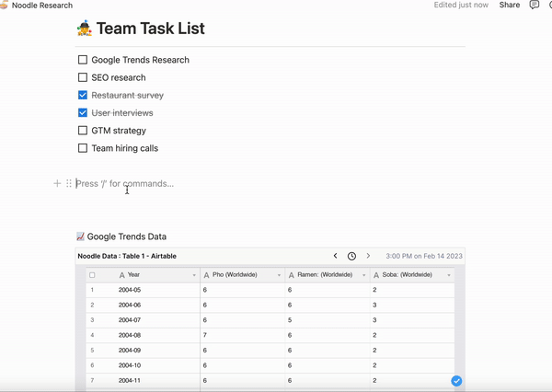Open Pho (Worldwide) column dropdown
This screenshot has height=392, width=552.
click(279, 275)
